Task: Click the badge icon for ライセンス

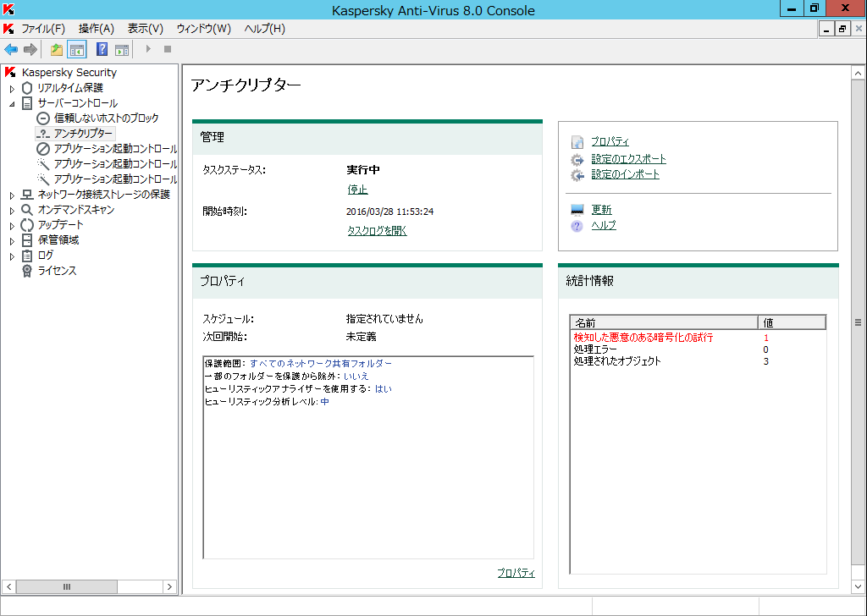Action: [27, 271]
